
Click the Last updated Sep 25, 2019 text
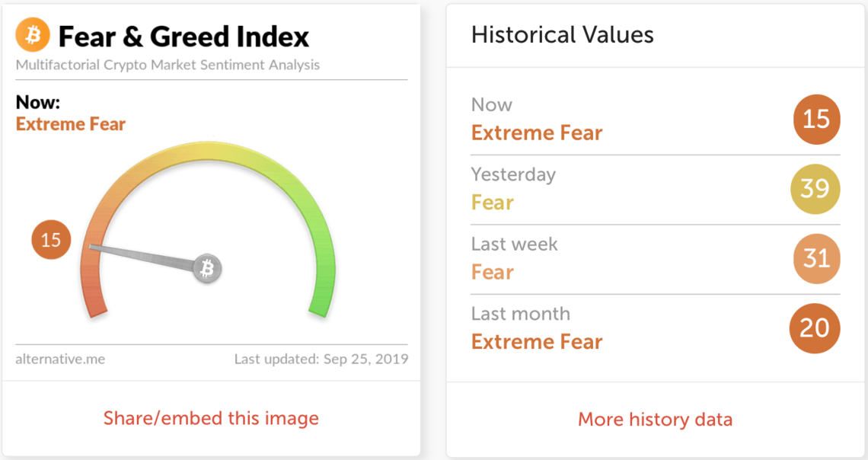pos(321,359)
